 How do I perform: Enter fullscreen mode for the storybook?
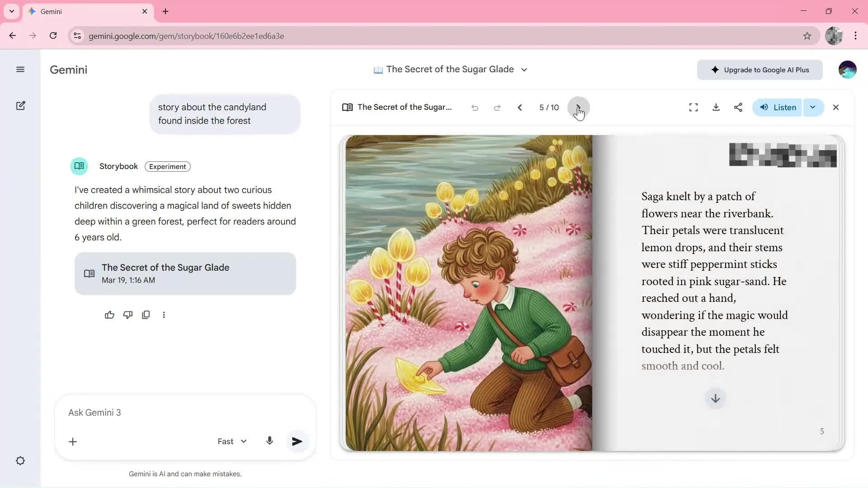pyautogui.click(x=693, y=108)
